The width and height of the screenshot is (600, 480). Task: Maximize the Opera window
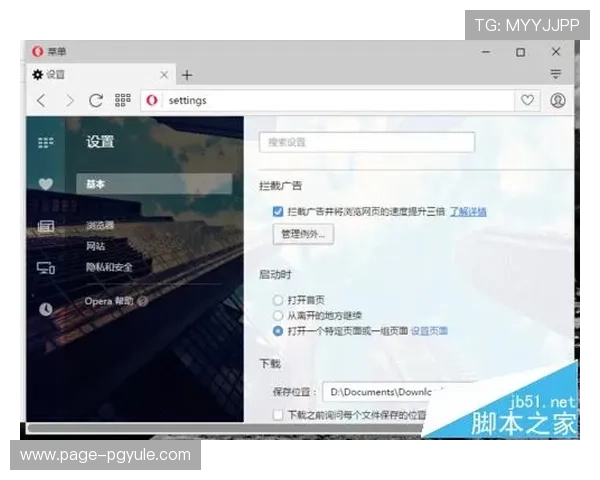click(x=520, y=52)
